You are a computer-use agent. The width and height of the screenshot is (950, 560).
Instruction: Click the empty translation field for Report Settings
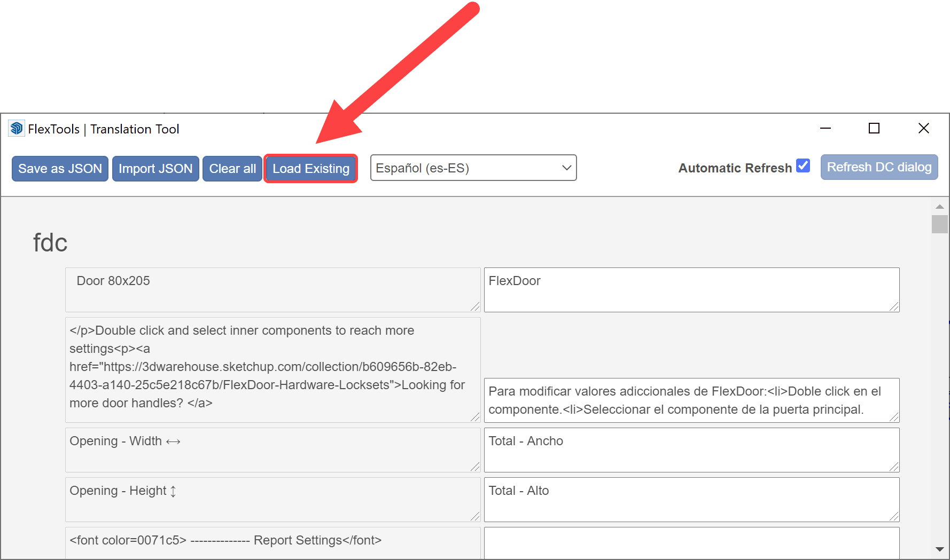click(692, 543)
